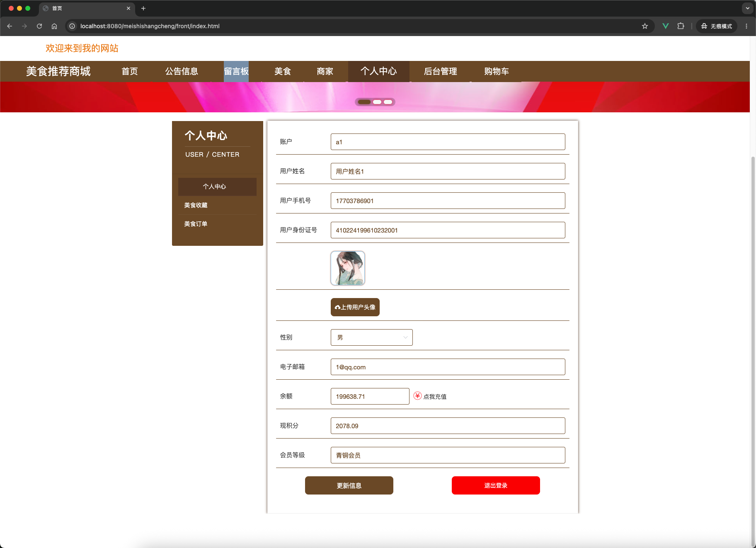Open the extensions puzzle icon

click(x=681, y=26)
